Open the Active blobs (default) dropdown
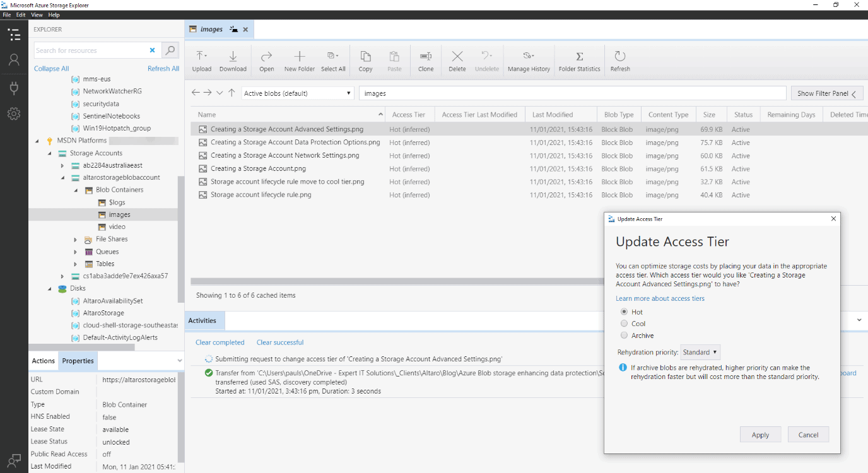 pyautogui.click(x=298, y=93)
